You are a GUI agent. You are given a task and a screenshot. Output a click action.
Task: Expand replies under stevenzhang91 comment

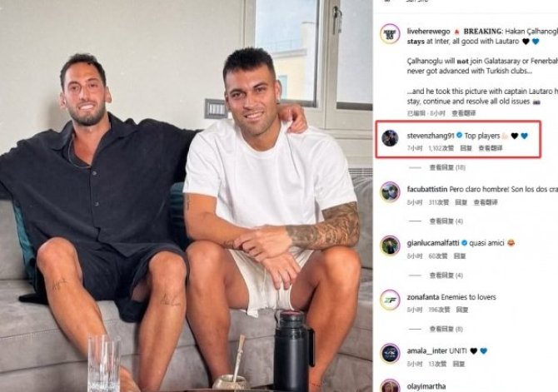447,167
